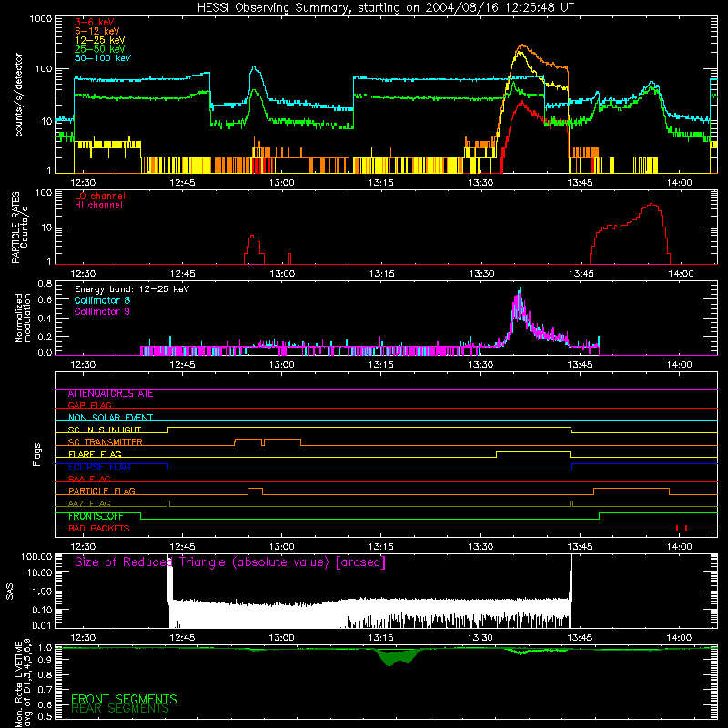The height and width of the screenshot is (728, 728).
Task: Click 12:45 time label under modulation plot
Action: pyautogui.click(x=183, y=365)
